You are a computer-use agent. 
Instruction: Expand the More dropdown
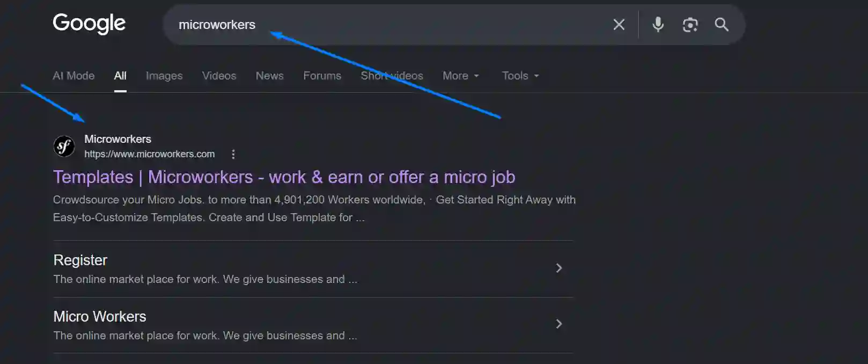tap(461, 76)
